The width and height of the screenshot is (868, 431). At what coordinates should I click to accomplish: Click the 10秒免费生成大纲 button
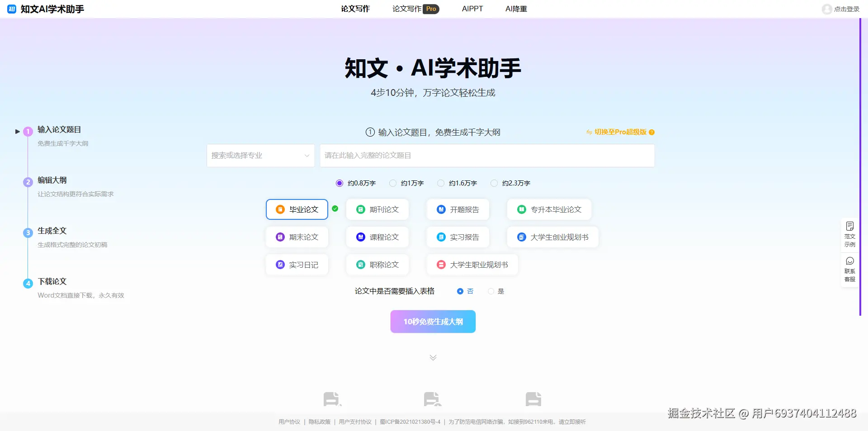[433, 321]
